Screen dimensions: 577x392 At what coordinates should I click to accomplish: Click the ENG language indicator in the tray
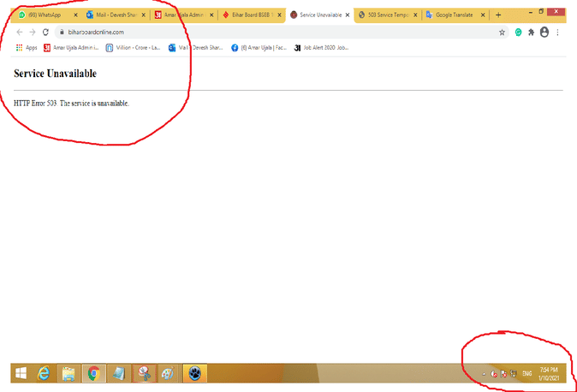coord(528,374)
